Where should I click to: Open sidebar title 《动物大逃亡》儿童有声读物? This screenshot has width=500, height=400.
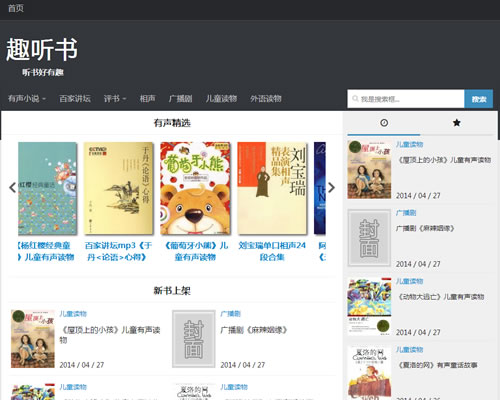[441, 297]
